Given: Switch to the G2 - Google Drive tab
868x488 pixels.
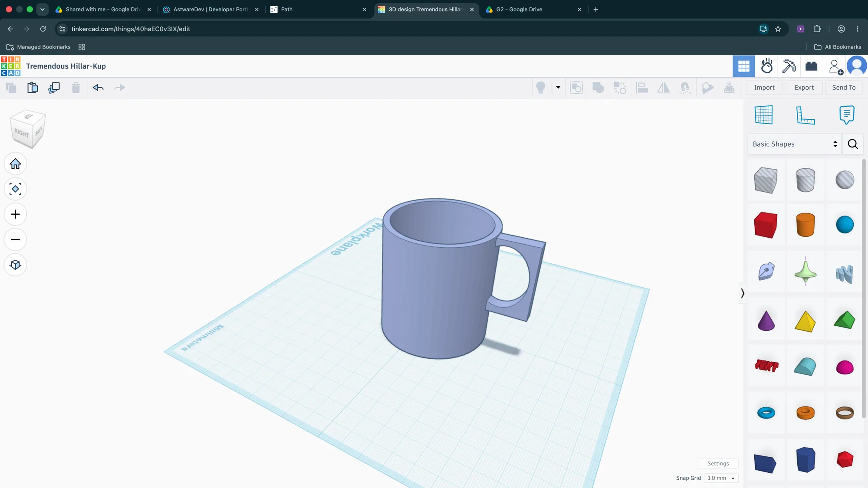Looking at the screenshot, I should 533,9.
